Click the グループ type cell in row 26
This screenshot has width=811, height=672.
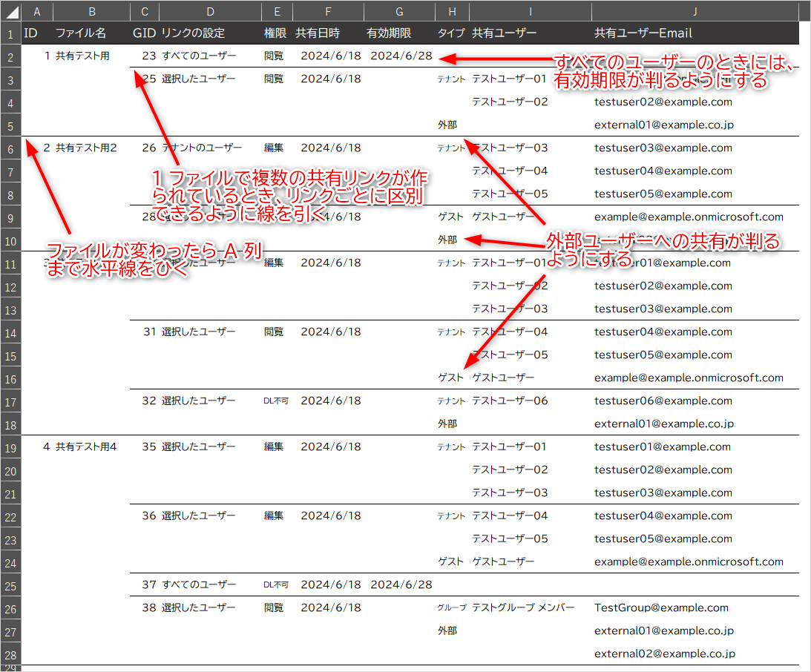pyautogui.click(x=451, y=608)
